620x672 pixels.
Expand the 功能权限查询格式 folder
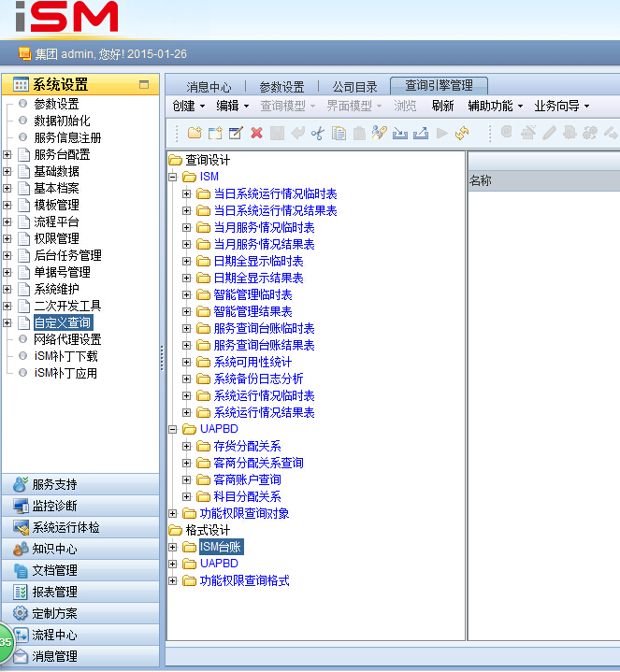tap(173, 580)
